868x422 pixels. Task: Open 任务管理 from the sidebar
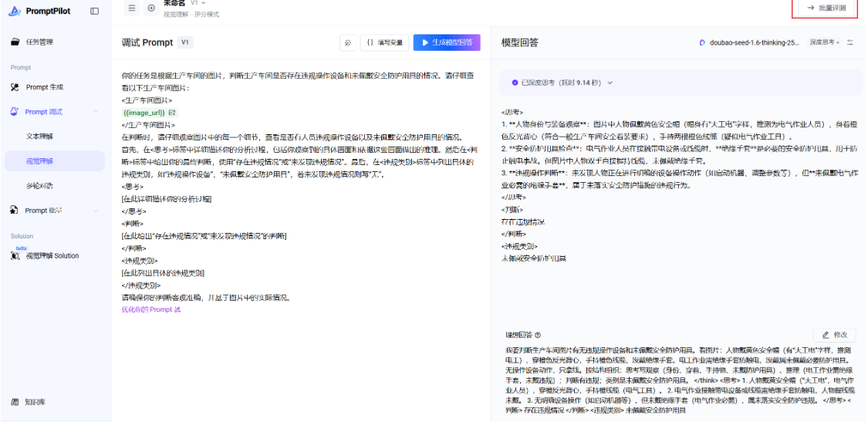point(39,42)
